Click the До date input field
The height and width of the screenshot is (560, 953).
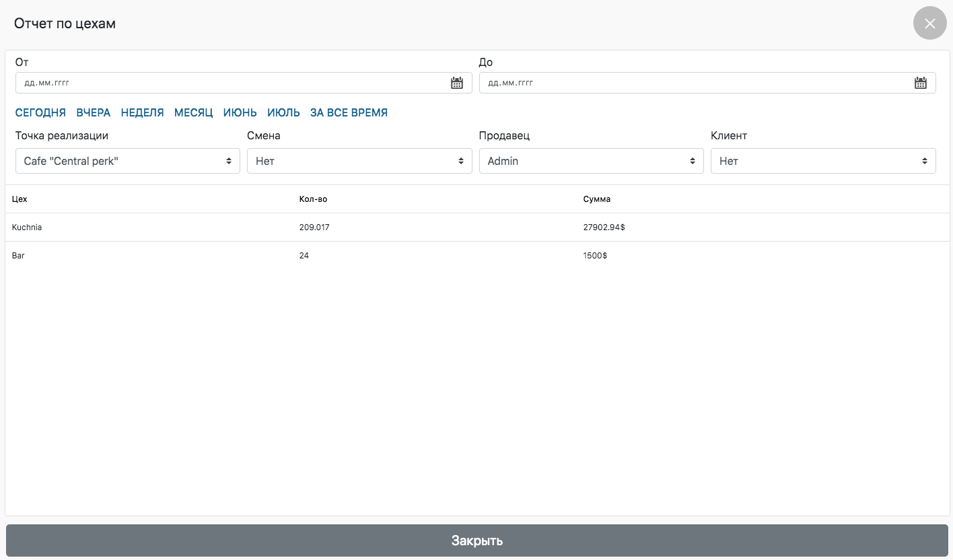693,83
